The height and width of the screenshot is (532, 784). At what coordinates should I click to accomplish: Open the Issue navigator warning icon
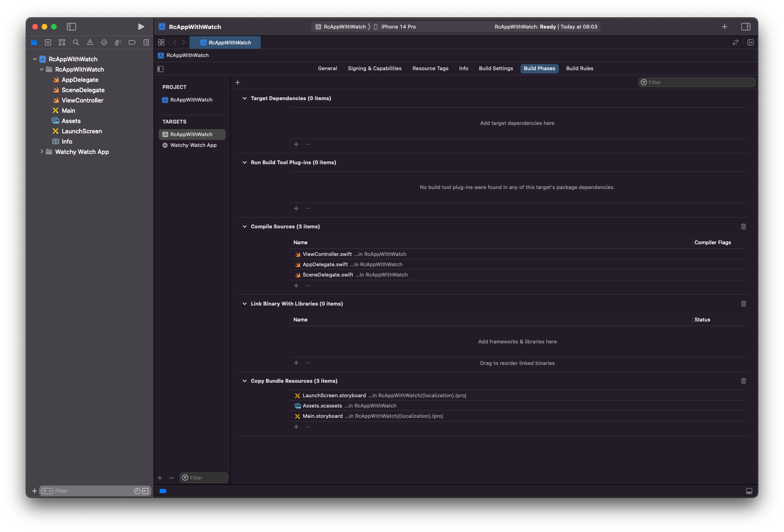pos(90,42)
